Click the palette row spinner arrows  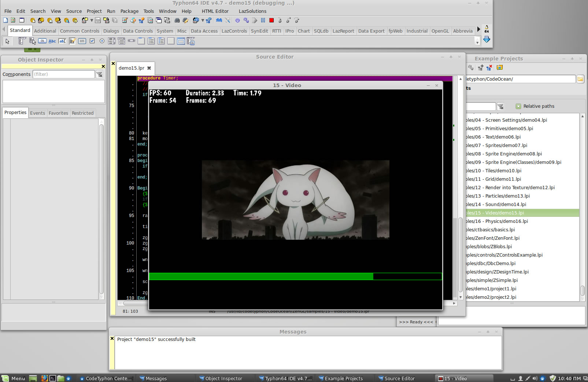477,41
